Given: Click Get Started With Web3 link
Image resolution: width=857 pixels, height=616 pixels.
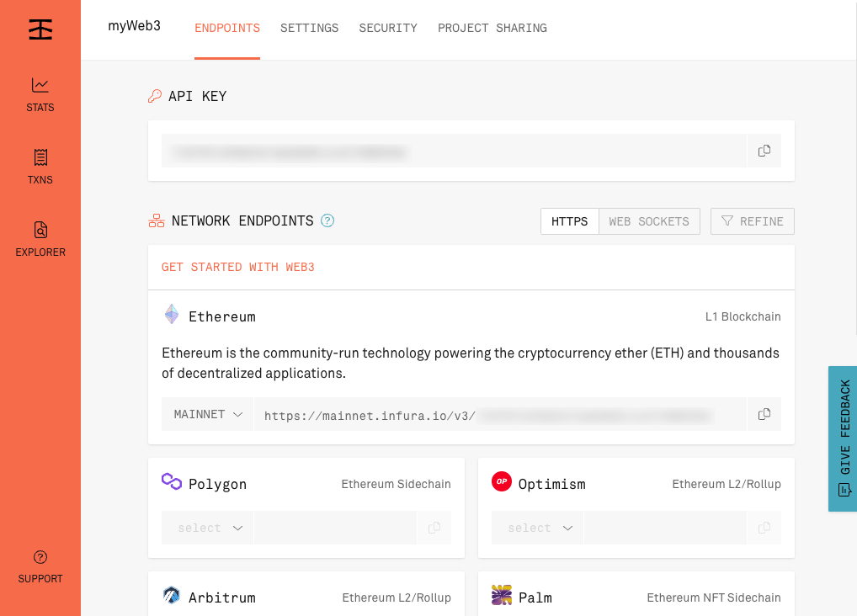Looking at the screenshot, I should pos(237,268).
